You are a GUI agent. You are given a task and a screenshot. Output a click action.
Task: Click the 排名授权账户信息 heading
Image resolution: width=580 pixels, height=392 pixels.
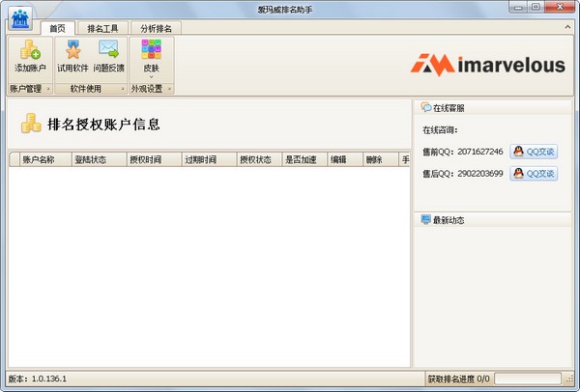tap(104, 125)
